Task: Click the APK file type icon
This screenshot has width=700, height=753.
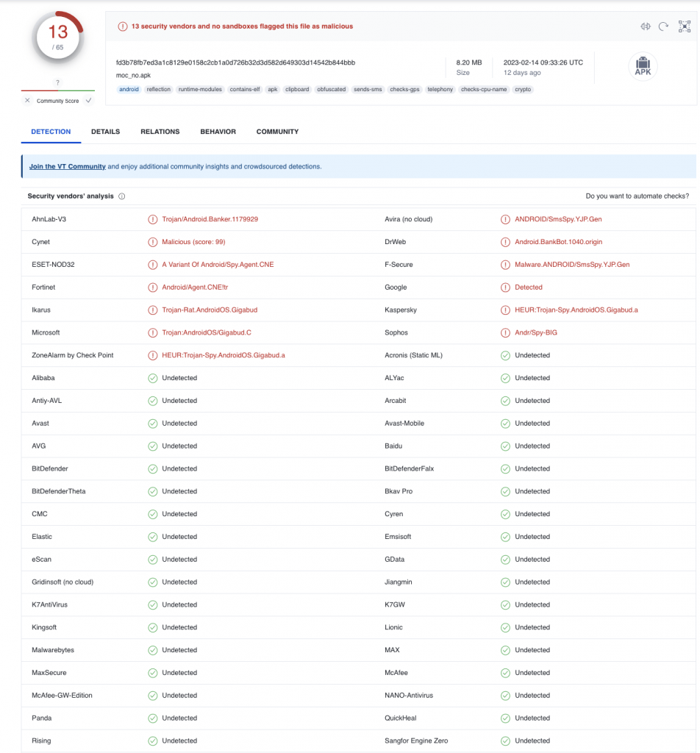Action: point(643,66)
